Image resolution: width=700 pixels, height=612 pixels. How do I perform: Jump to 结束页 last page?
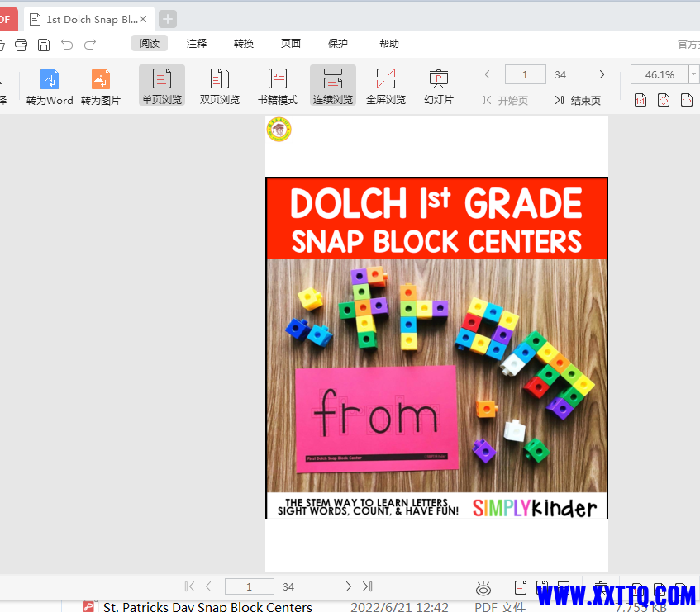[x=578, y=101]
